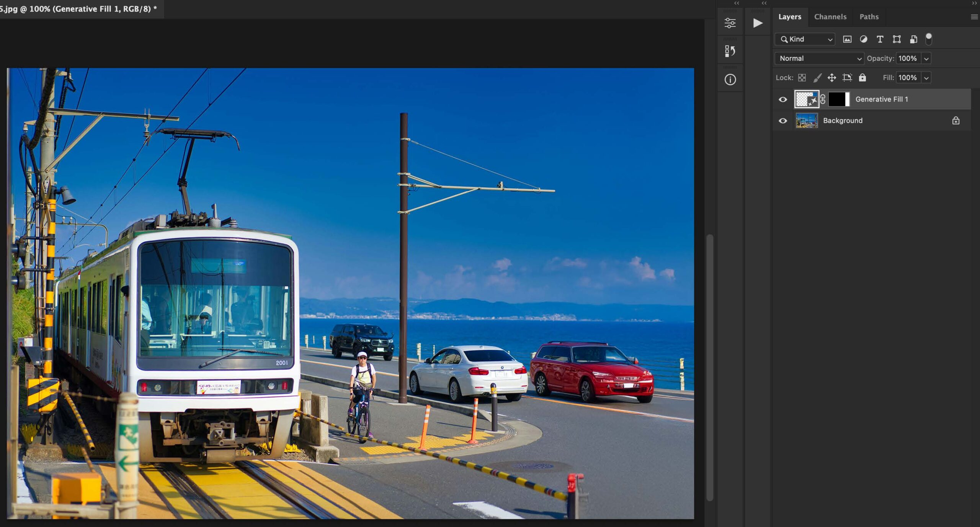This screenshot has height=527, width=980.
Task: Open the Normal blend mode dropdown
Action: (x=819, y=59)
